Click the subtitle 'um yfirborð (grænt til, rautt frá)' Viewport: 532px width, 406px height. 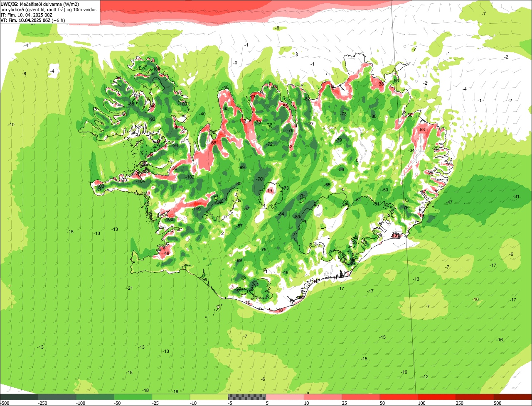33,9
